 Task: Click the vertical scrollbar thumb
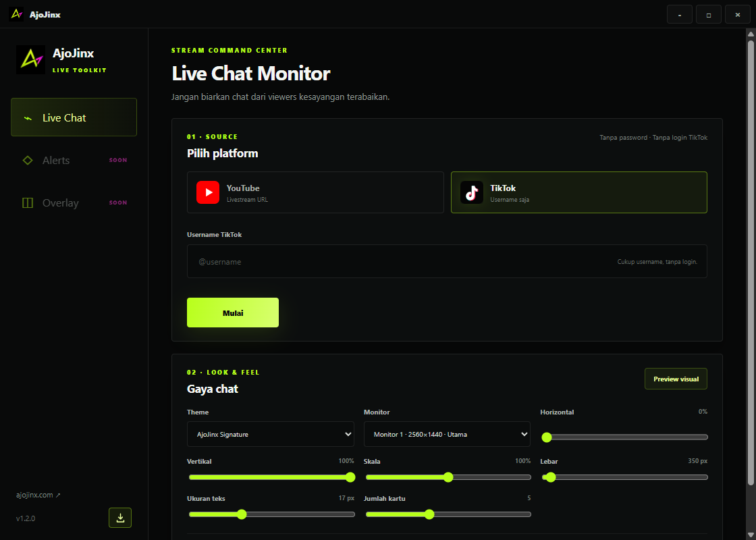click(751, 263)
